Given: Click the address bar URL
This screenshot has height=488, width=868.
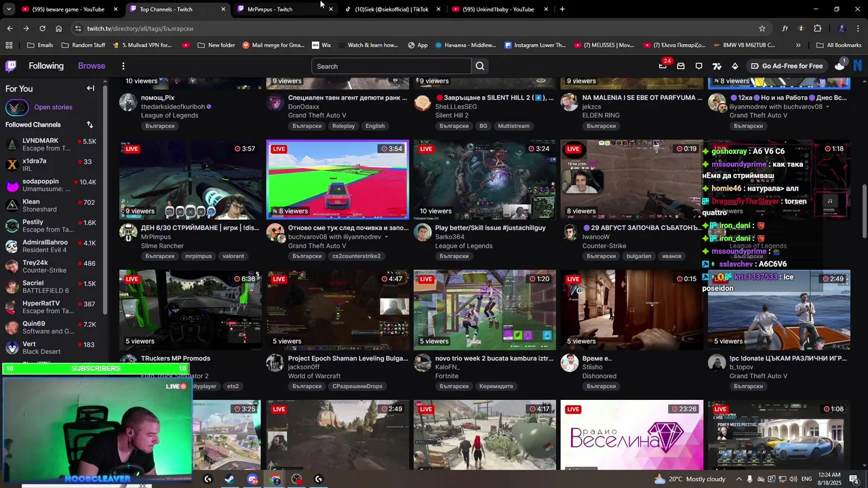Looking at the screenshot, I should (x=140, y=28).
